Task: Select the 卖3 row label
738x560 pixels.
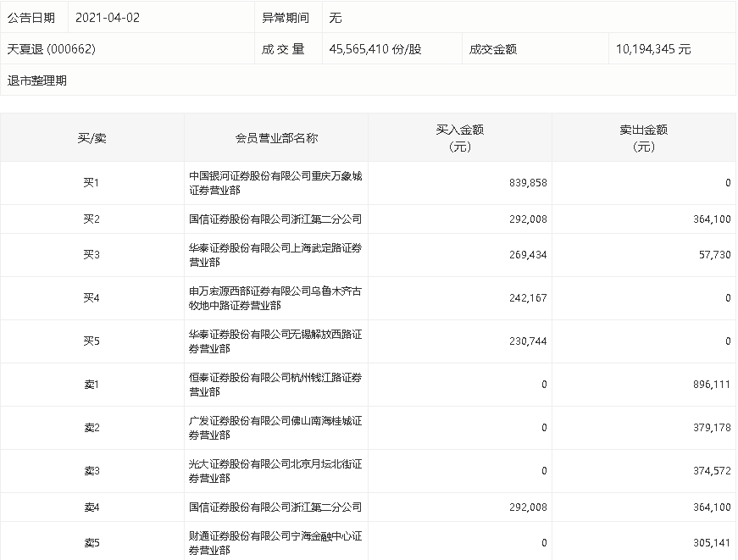Action: (x=92, y=471)
